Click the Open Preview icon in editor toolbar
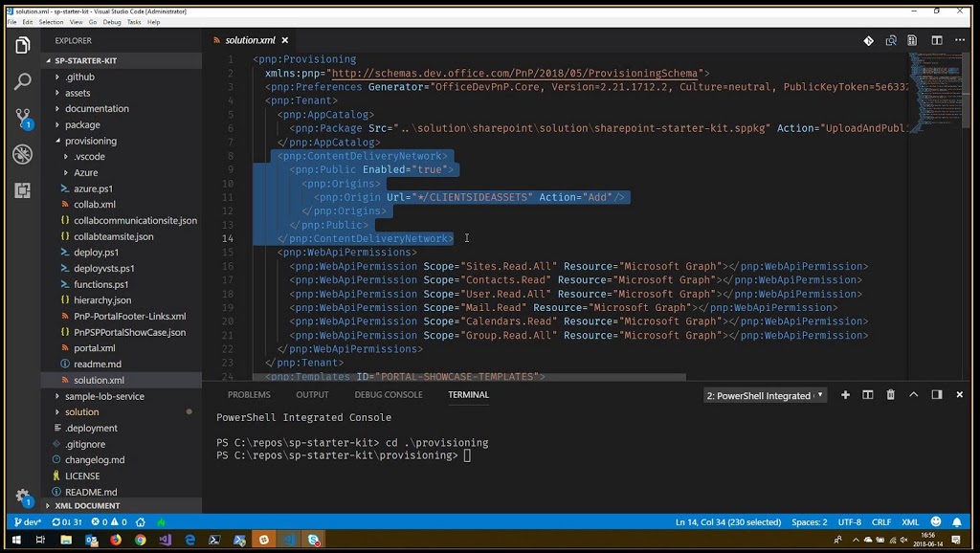Screen dimensions: 980x553 point(912,40)
